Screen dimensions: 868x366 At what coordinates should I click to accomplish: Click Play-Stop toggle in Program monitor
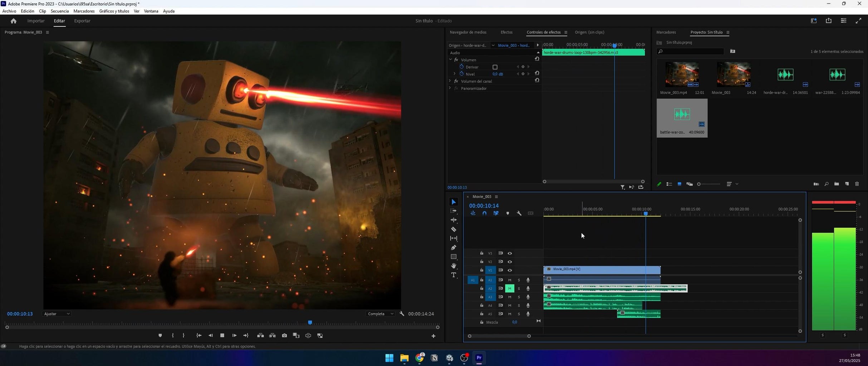coord(222,336)
